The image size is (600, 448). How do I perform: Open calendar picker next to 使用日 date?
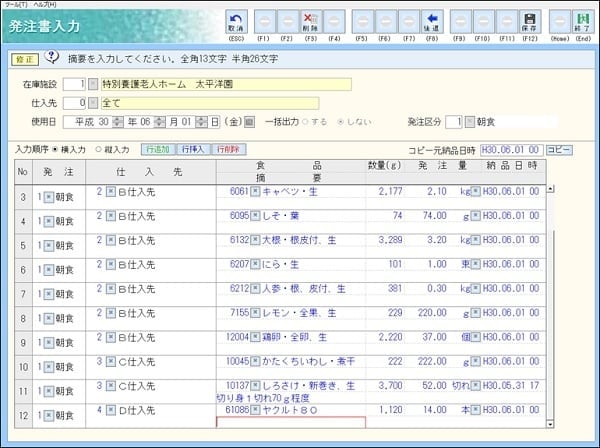tap(249, 122)
